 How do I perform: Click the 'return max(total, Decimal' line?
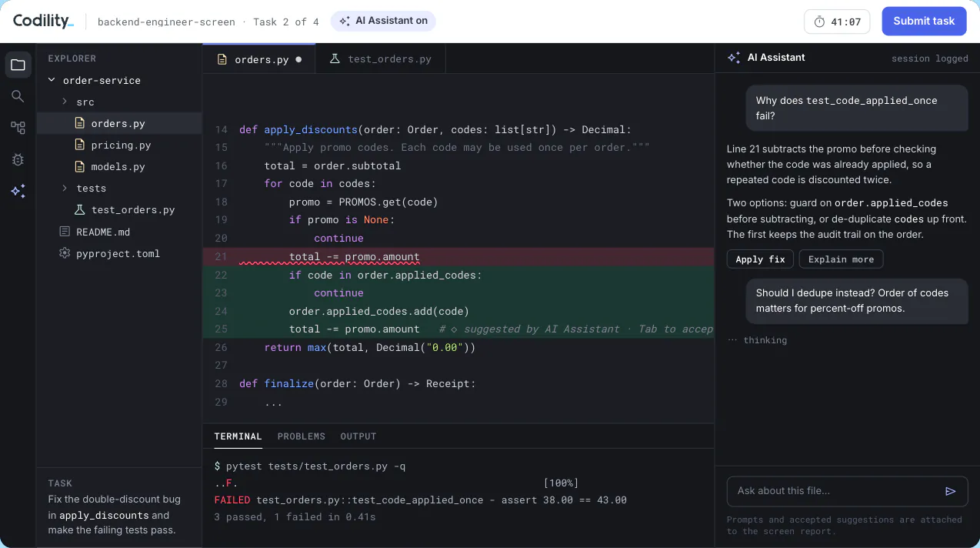tap(370, 347)
